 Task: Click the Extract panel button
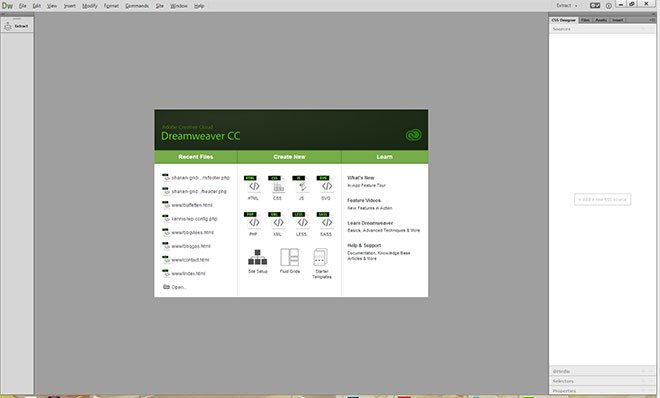(x=17, y=26)
